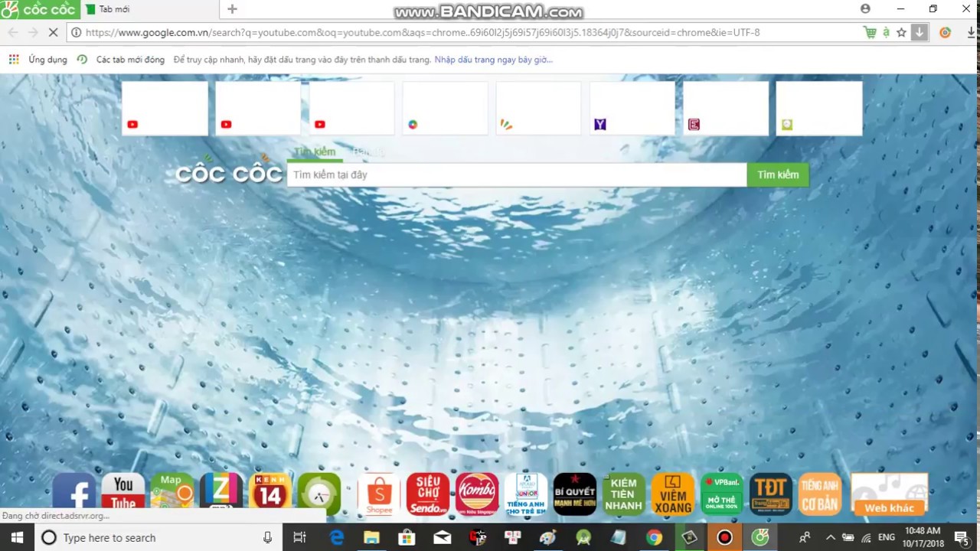Open the "Tiếng Anh cho trẻ em" icon
980x551 pixels.
click(x=526, y=494)
